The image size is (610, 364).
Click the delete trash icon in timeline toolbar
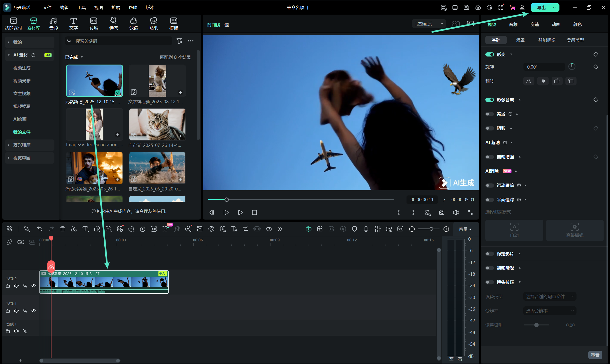coord(62,229)
